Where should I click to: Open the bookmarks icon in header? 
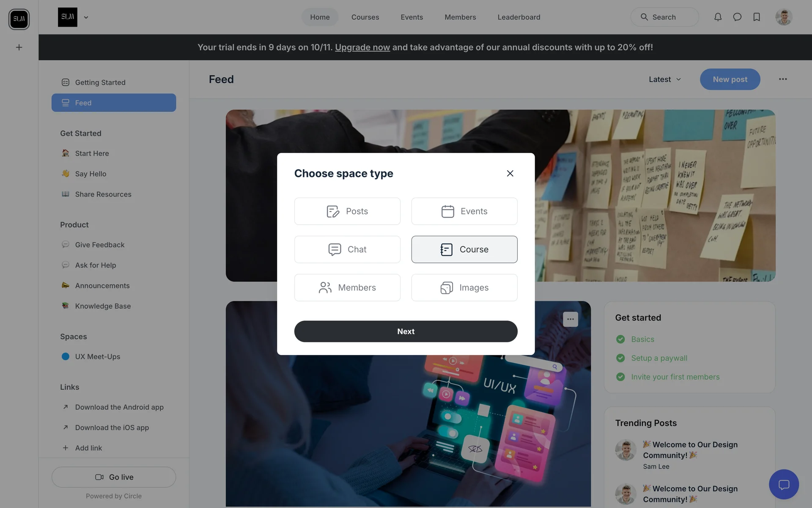757,17
